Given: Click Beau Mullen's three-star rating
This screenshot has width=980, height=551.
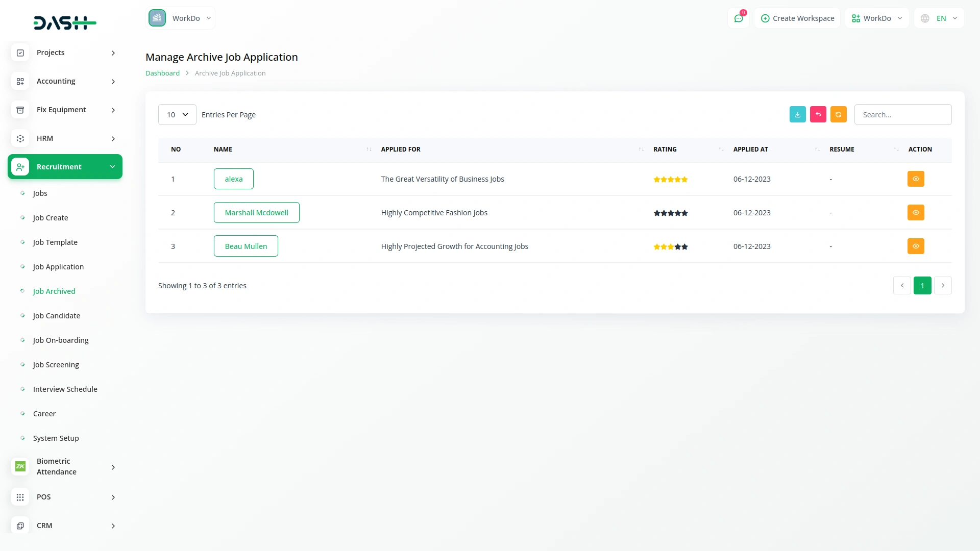Looking at the screenshot, I should (671, 247).
